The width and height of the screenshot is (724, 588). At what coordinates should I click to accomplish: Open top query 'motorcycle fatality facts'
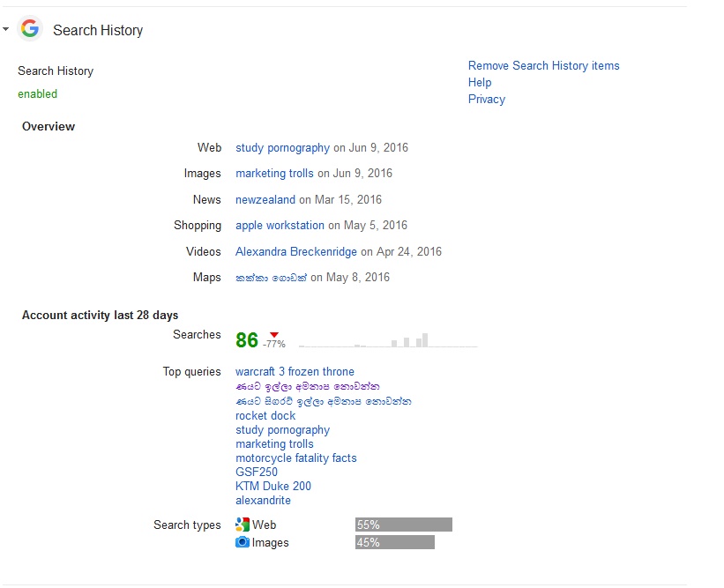(296, 458)
